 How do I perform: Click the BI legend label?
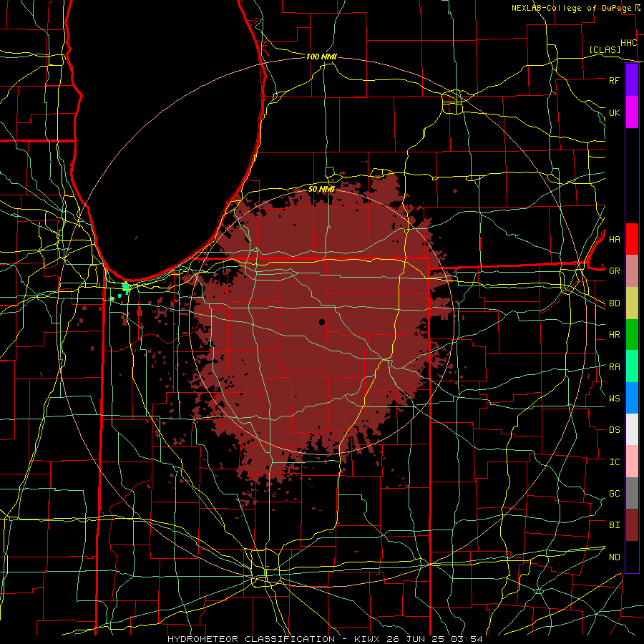tap(615, 525)
